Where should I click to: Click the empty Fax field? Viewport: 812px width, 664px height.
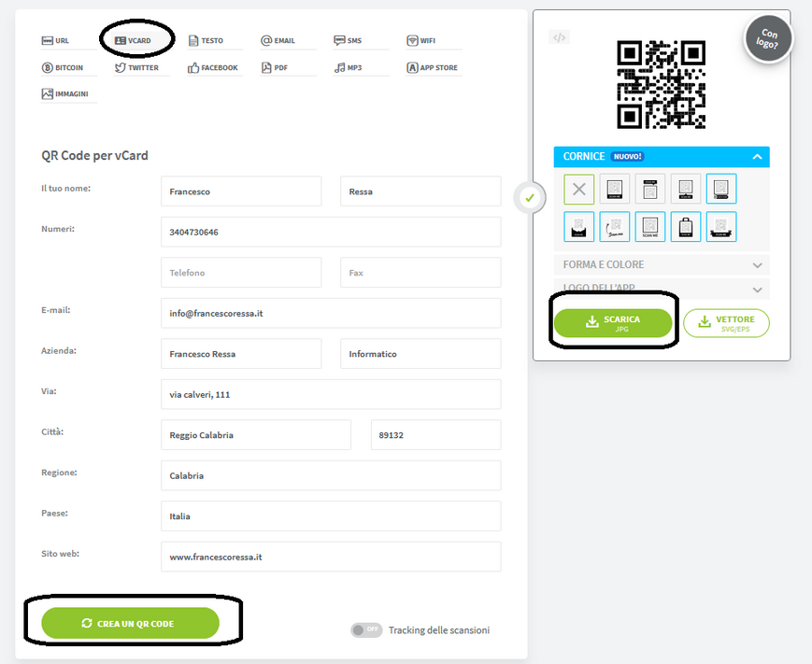point(420,272)
